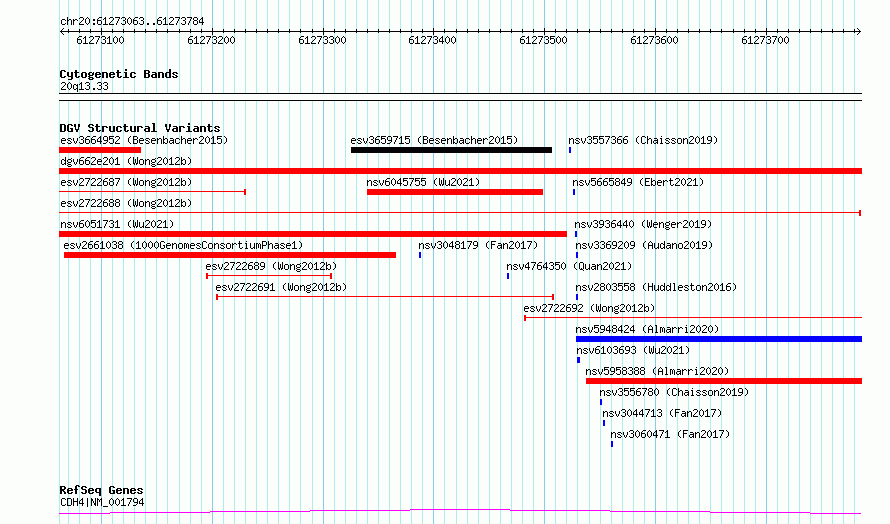Click nsv3048179 (Fan2017) label
The height and width of the screenshot is (524, 890).
pos(478,245)
